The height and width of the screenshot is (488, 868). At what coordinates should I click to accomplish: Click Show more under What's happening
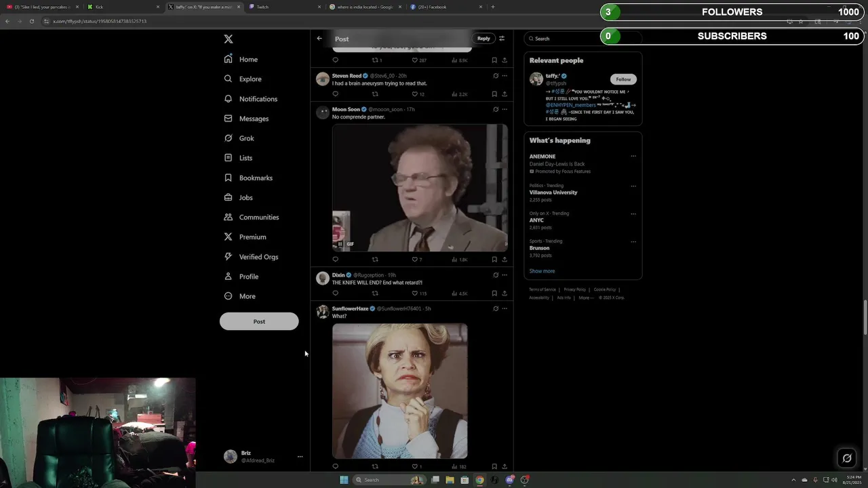[x=542, y=271]
